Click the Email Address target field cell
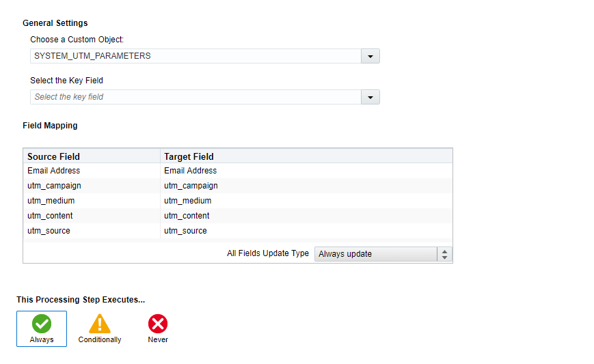The image size is (594, 364). (x=306, y=171)
